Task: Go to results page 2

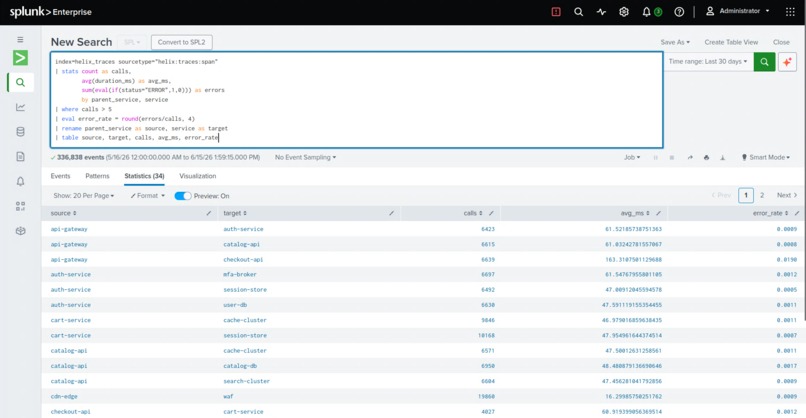Action: tap(762, 195)
